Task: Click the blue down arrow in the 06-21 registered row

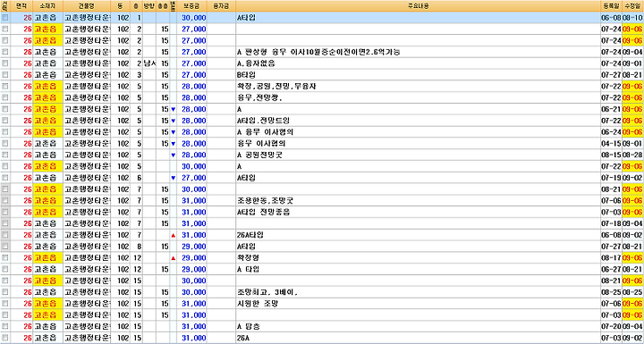Action: 173,110
